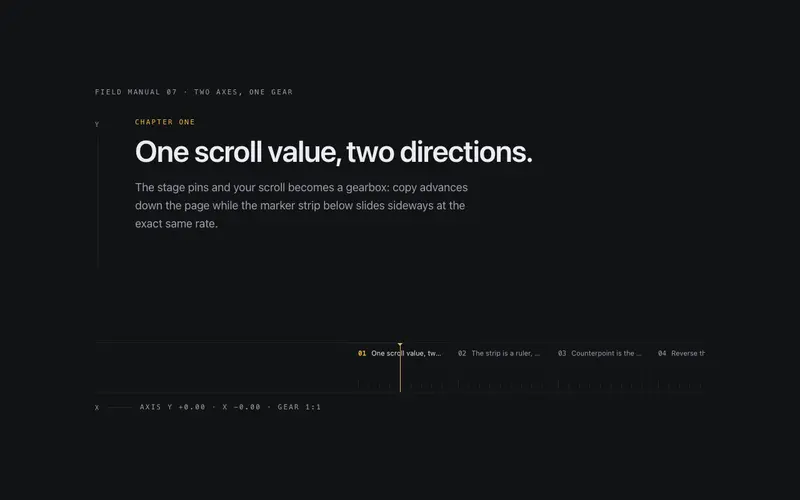800x500 pixels.
Task: Open marker 03 Counterpoint is the
Action: click(599, 353)
